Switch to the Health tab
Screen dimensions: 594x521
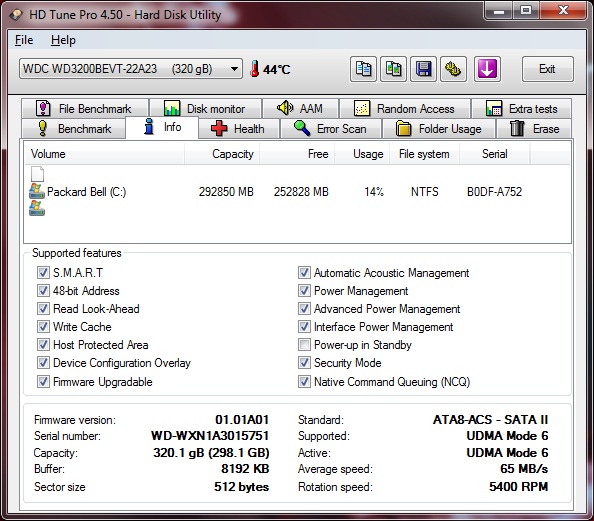point(238,128)
